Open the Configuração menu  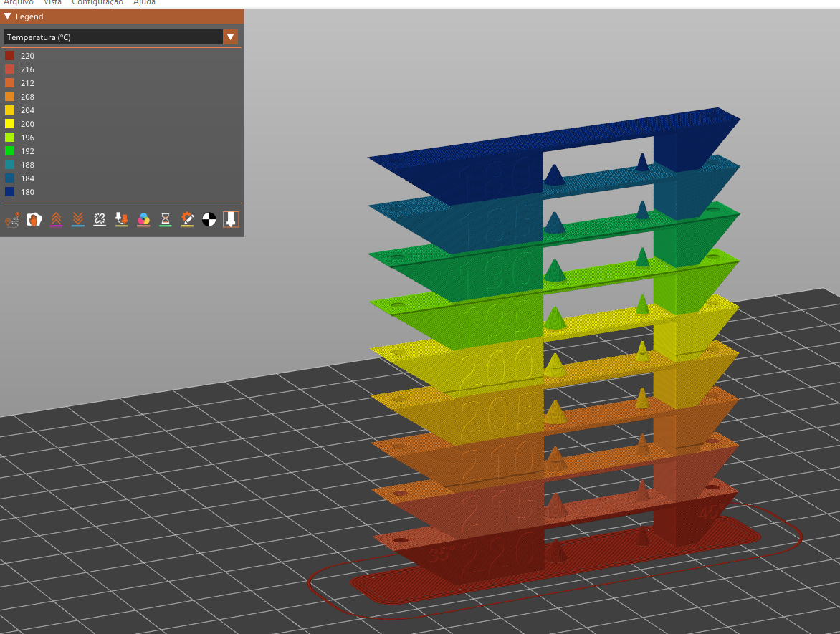97,3
